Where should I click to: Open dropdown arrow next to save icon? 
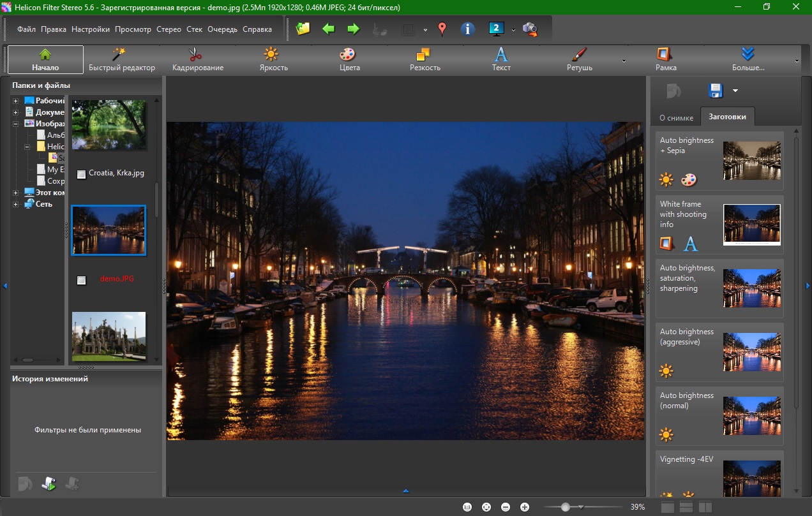735,91
